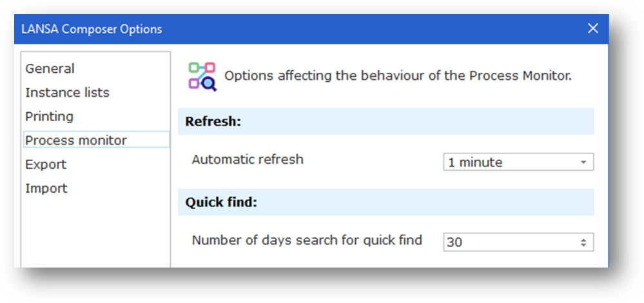
Task: Select the Process monitor category
Action: 76,140
